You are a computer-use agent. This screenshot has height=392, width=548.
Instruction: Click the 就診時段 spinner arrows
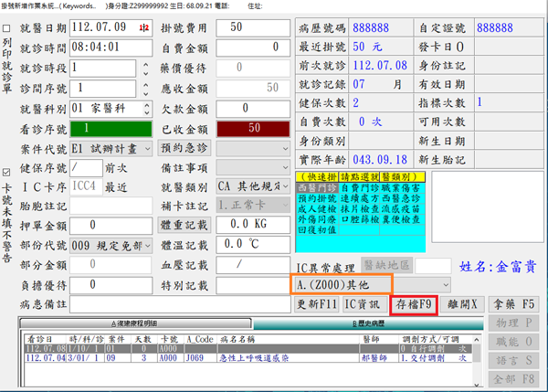click(x=146, y=69)
